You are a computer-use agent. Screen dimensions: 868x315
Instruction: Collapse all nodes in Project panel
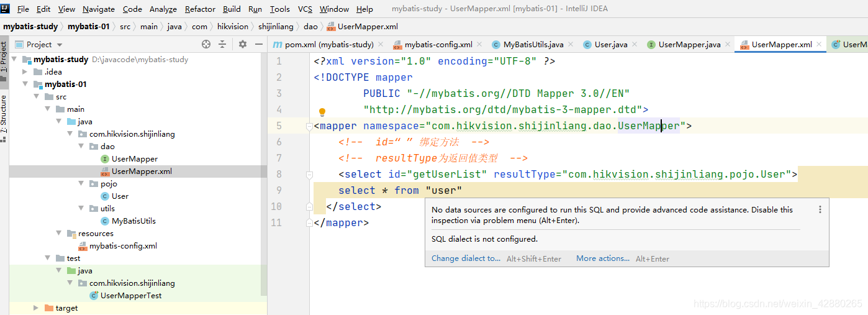pyautogui.click(x=223, y=44)
